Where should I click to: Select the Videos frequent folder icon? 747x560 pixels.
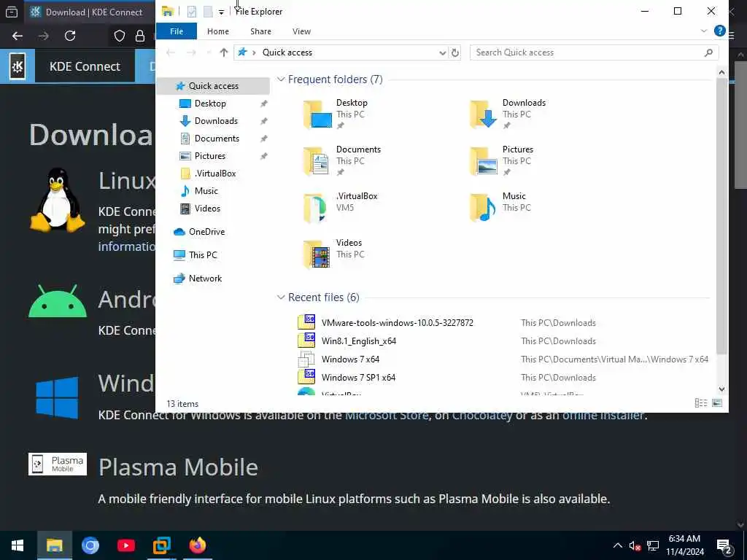click(x=317, y=254)
